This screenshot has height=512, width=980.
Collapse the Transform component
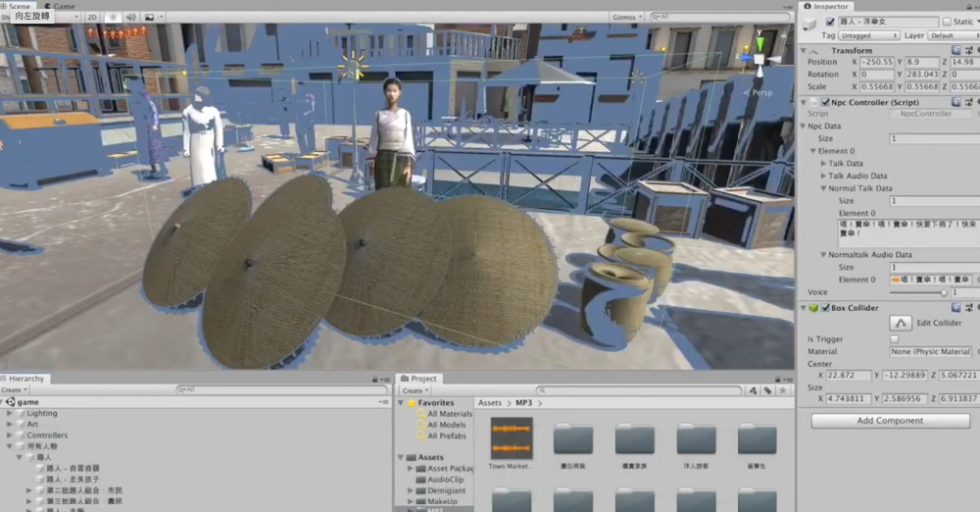point(804,50)
